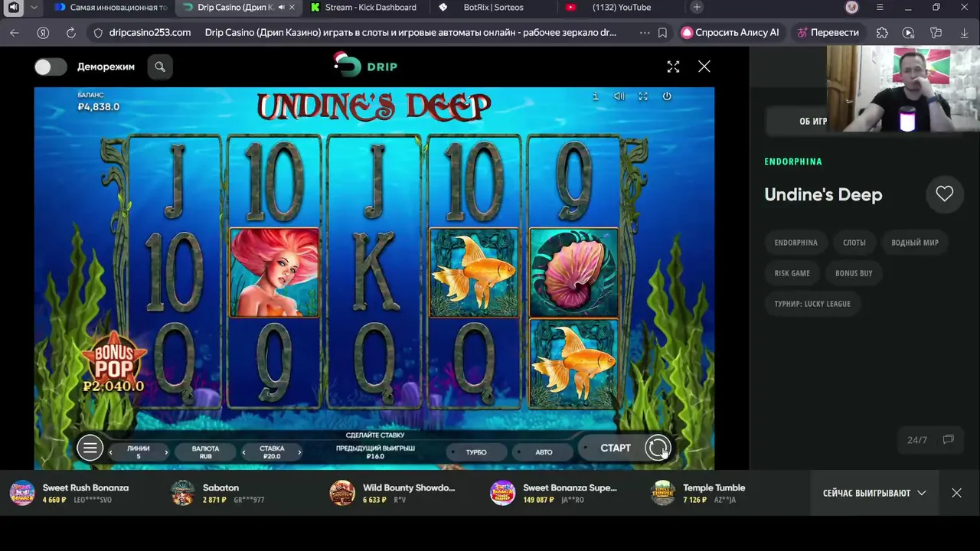This screenshot has width=980, height=551.
Task: Open Sabaton winner entry
Action: [220, 493]
